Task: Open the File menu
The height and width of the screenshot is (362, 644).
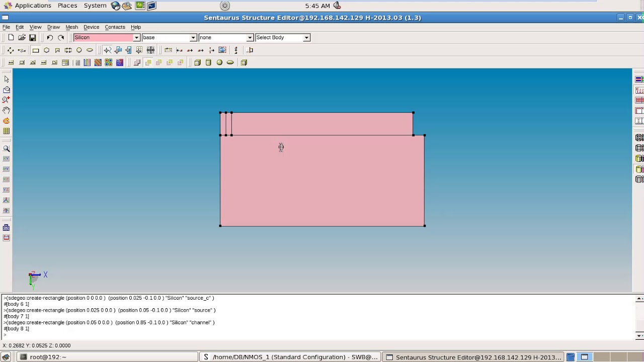Action: click(6, 27)
